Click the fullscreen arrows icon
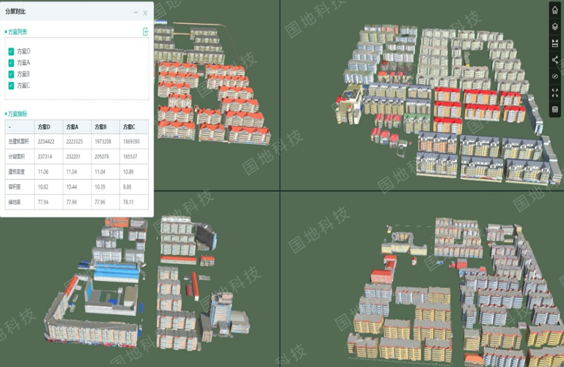The height and width of the screenshot is (367, 564). pyautogui.click(x=555, y=93)
